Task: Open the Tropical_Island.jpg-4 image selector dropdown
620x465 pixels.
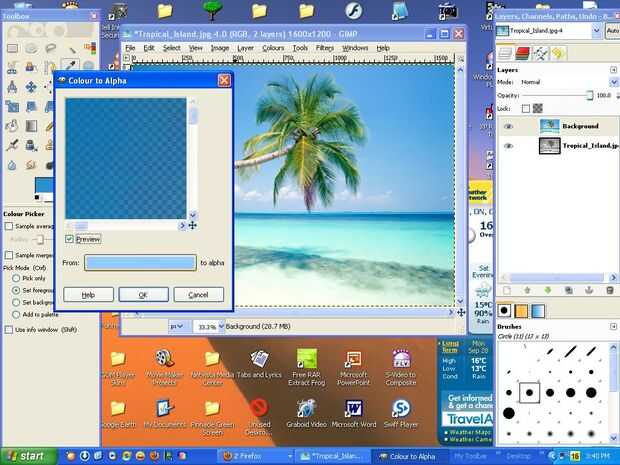Action: point(549,30)
